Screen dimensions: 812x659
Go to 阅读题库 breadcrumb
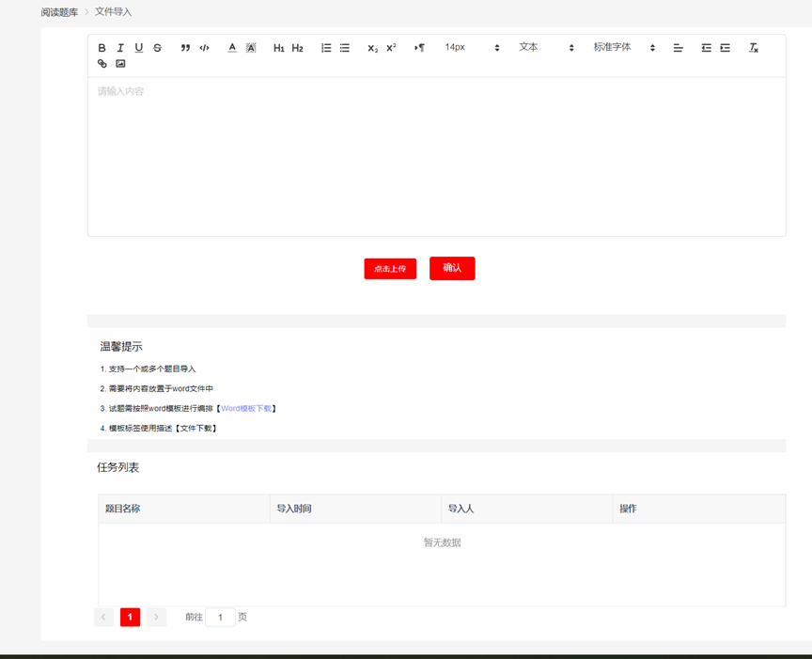pos(59,12)
